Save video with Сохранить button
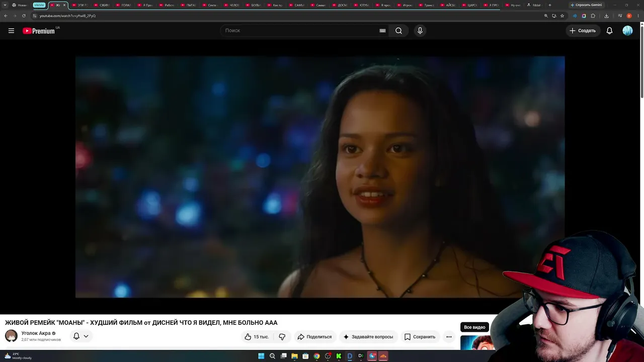Viewport: 644px width, 362px height. click(420, 337)
